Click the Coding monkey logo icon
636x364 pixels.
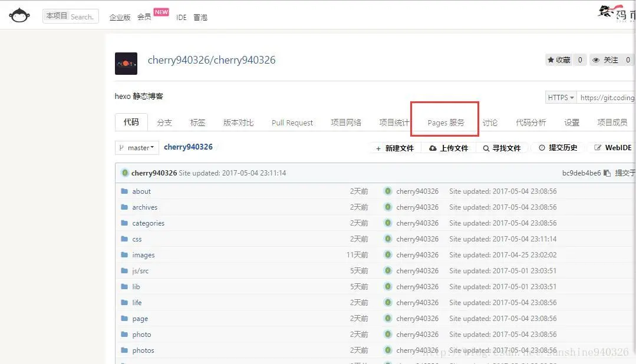tap(19, 15)
